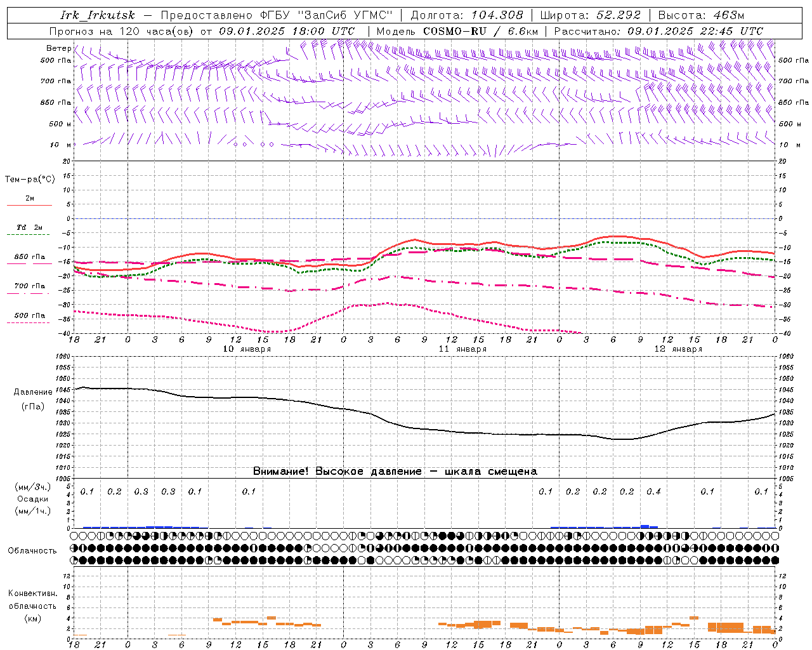Click the right 10 м wind level label
The width and height of the screenshot is (812, 650).
click(x=789, y=145)
